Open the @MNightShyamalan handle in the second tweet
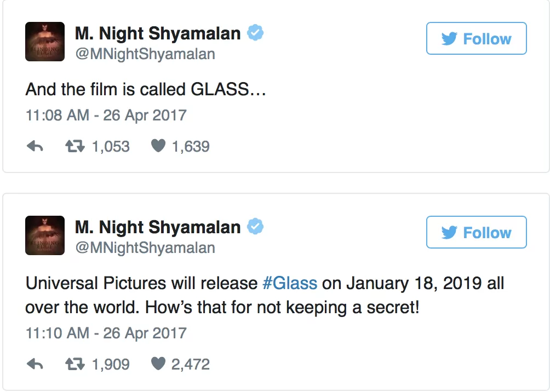Viewport: 550px width, 392px height. pyautogui.click(x=145, y=247)
